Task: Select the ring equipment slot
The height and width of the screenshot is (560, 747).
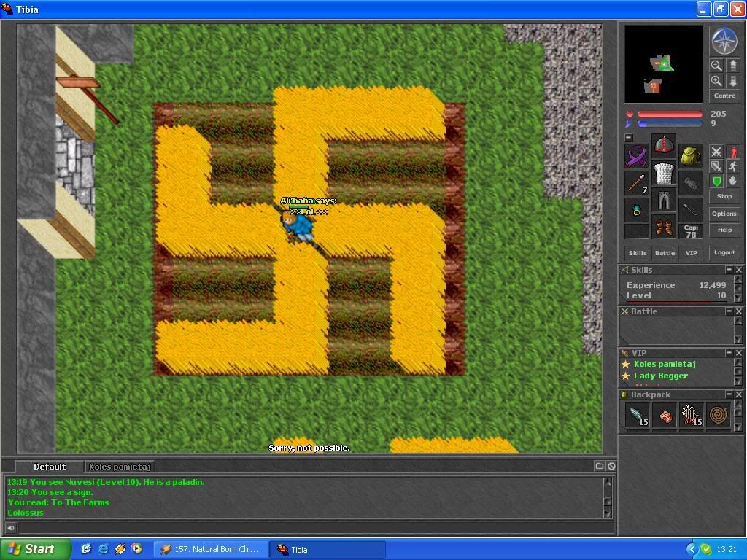Action: (x=636, y=210)
